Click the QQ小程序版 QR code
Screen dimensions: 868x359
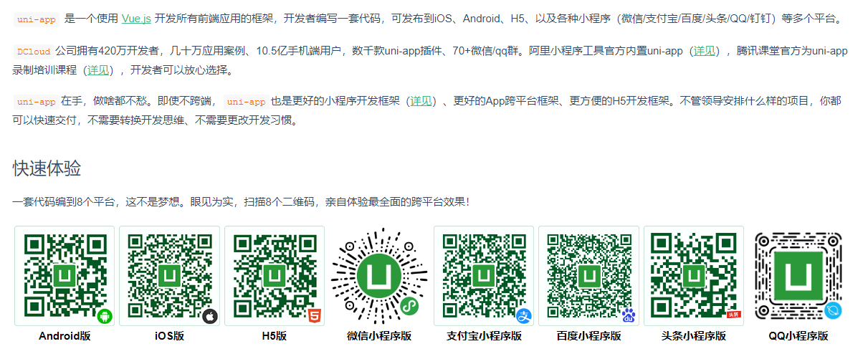798,277
